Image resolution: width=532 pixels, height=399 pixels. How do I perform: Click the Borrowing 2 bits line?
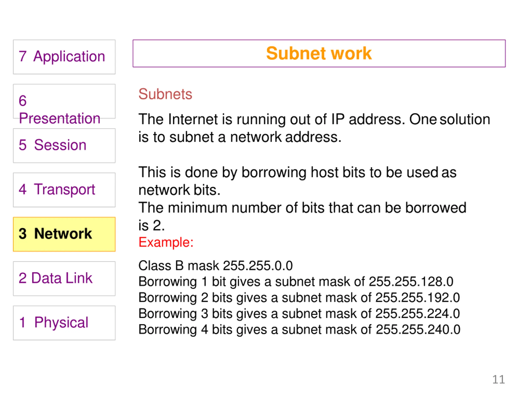coord(299,298)
